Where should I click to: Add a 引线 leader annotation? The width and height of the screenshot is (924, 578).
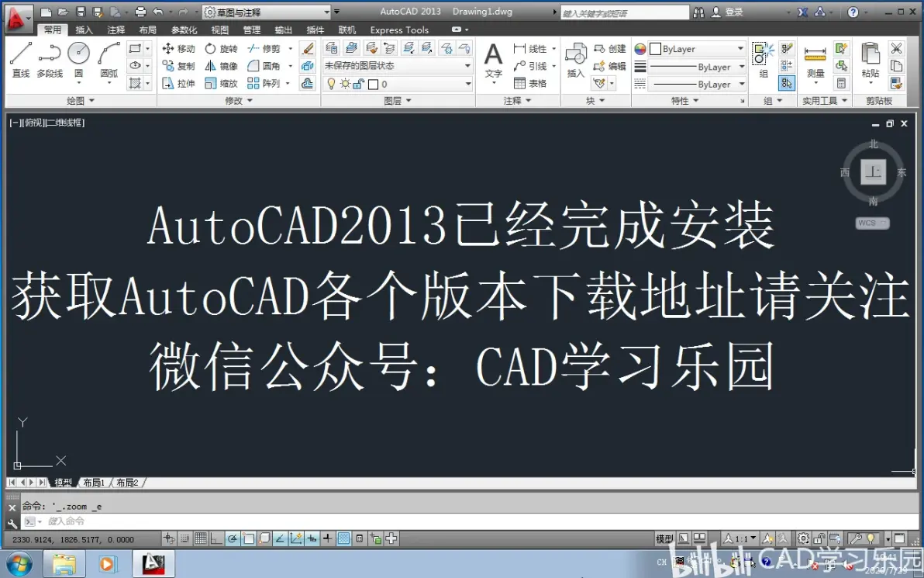530,66
